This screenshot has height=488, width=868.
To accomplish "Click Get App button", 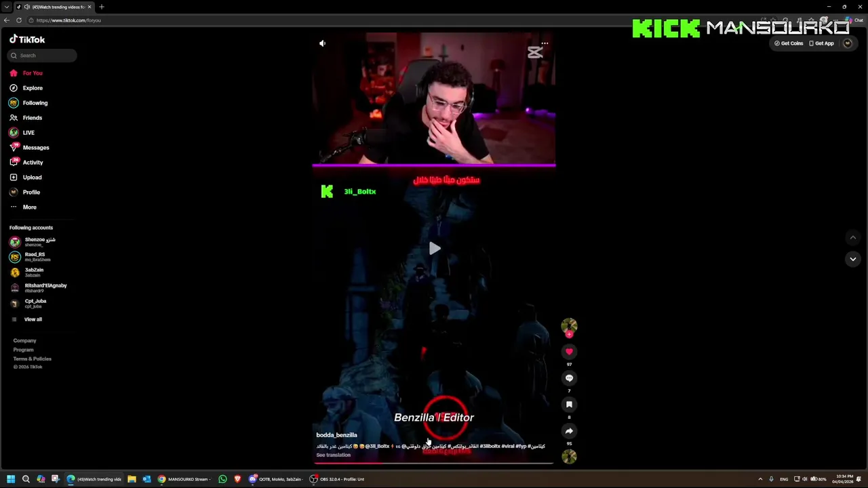I will pos(821,43).
